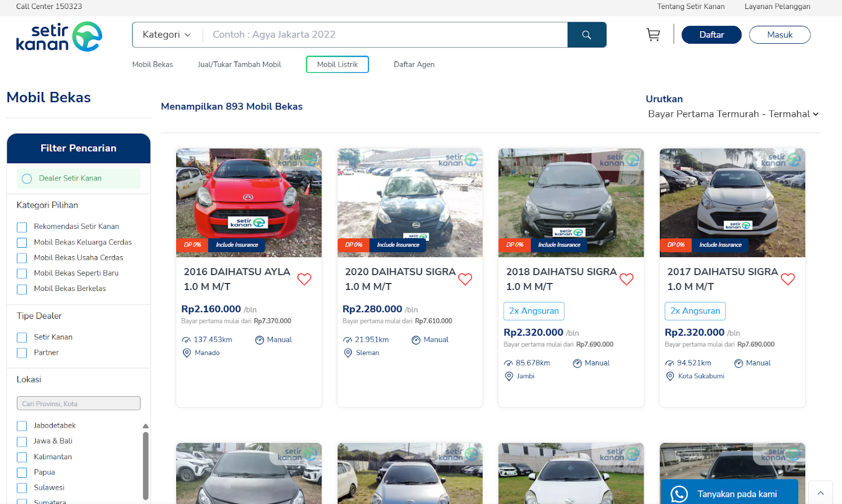Image resolution: width=842 pixels, height=504 pixels.
Task: Open Jual/Tukar Tambah Mobil menu
Action: [239, 65]
